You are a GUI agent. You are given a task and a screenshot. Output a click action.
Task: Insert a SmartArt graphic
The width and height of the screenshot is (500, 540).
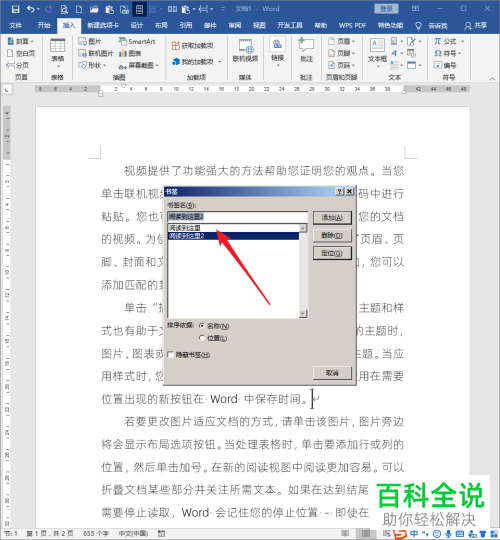(x=137, y=41)
